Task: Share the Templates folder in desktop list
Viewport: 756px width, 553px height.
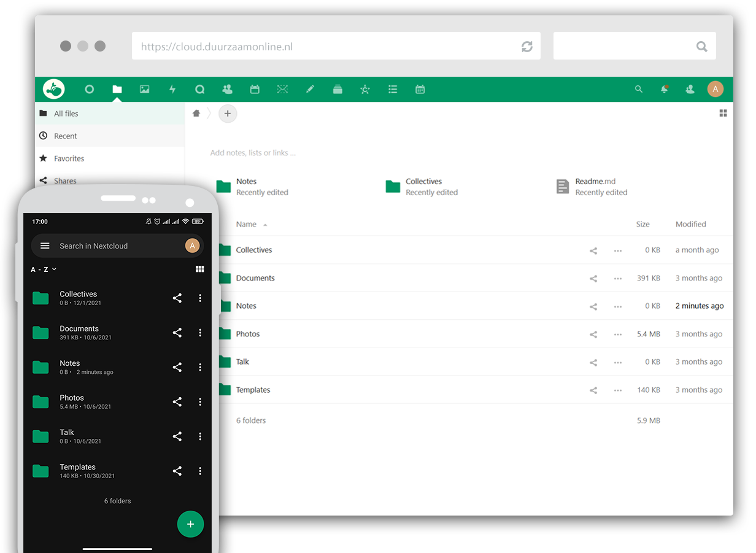Action: tap(593, 390)
